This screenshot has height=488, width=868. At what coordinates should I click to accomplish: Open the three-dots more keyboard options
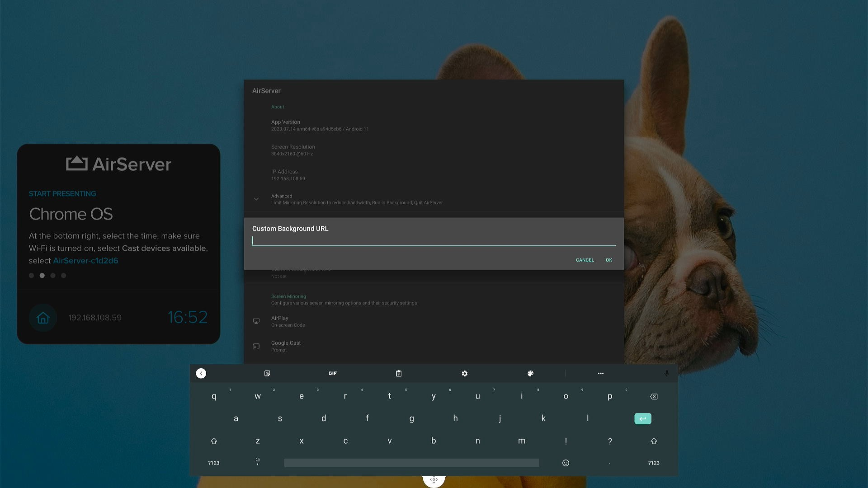pos(600,373)
